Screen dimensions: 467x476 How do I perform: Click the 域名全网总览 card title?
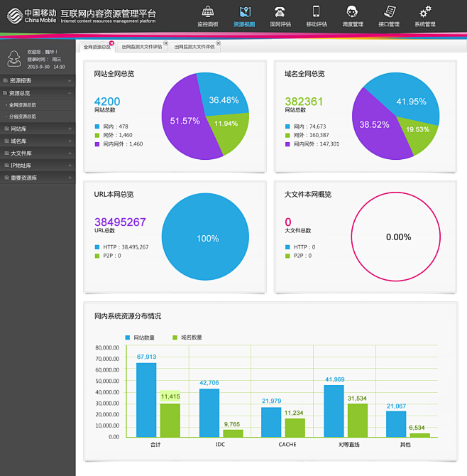click(x=304, y=74)
